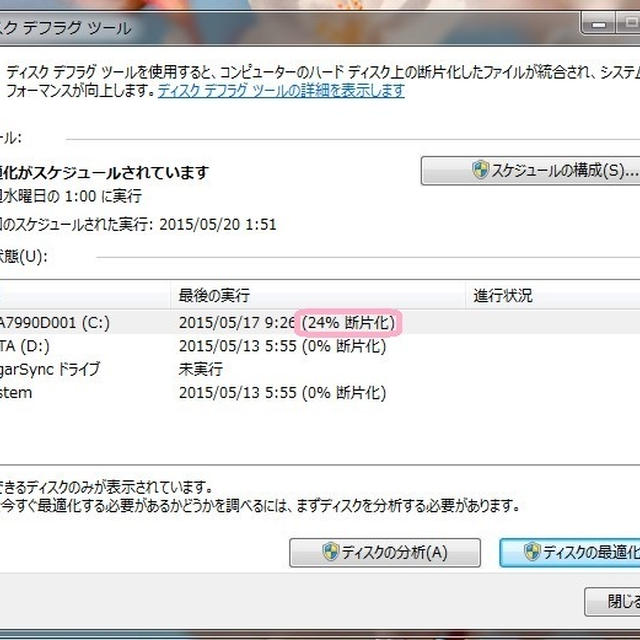Screen dimensions: 640x640
Task: Open the スケジュールの構成(S) button
Action: [531, 171]
